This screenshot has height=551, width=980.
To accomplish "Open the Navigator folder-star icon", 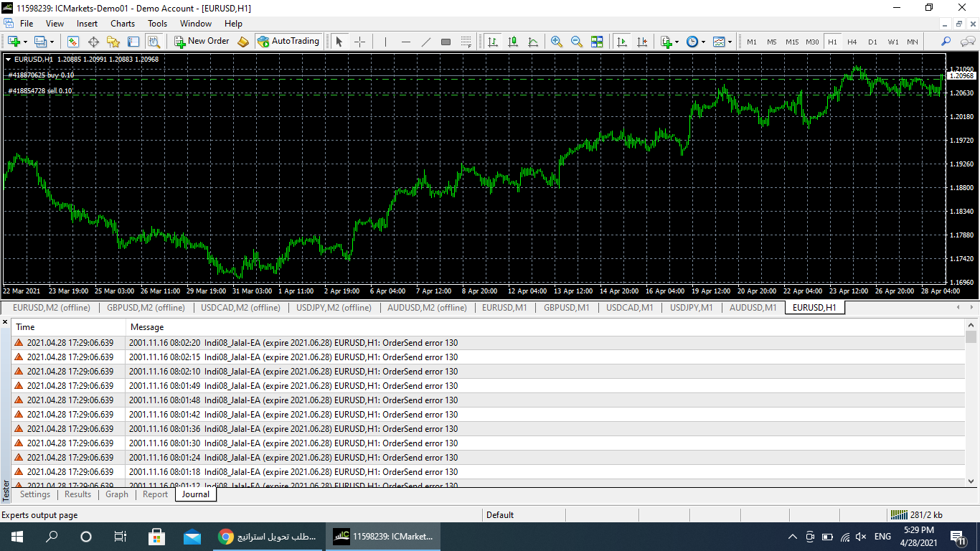I will point(113,42).
